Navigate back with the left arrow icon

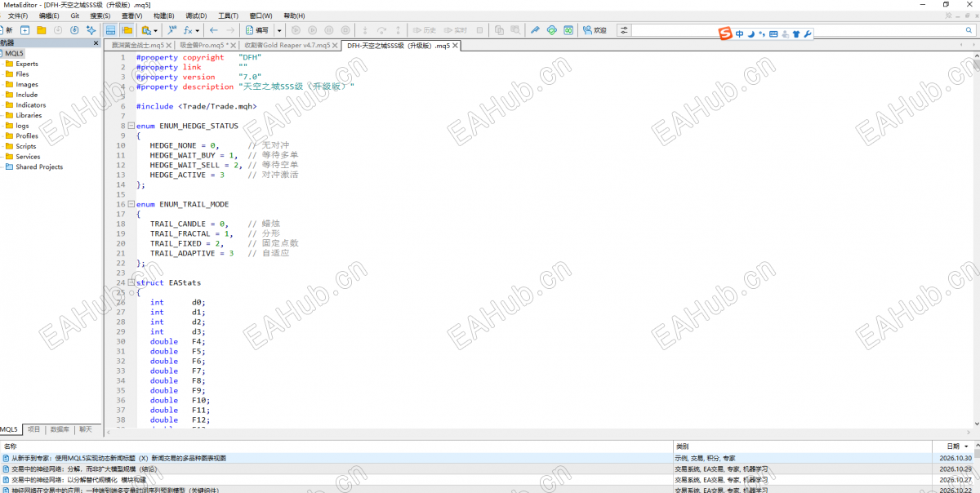point(214,30)
